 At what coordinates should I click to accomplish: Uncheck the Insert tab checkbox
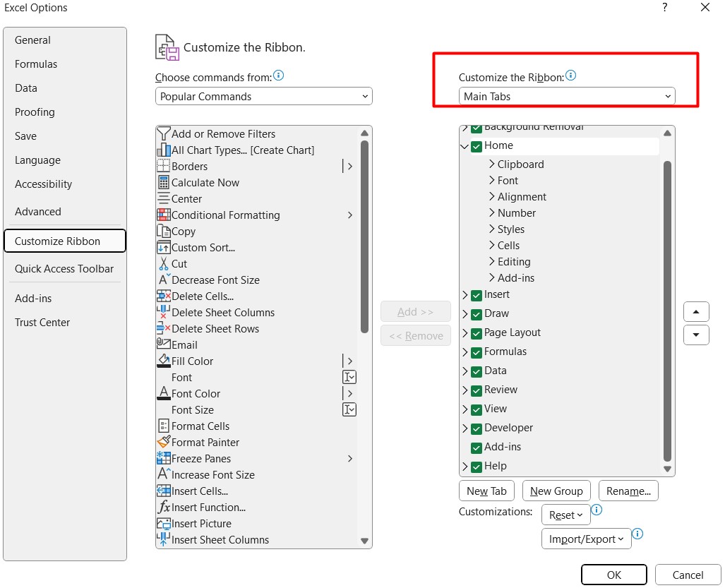pyautogui.click(x=477, y=295)
